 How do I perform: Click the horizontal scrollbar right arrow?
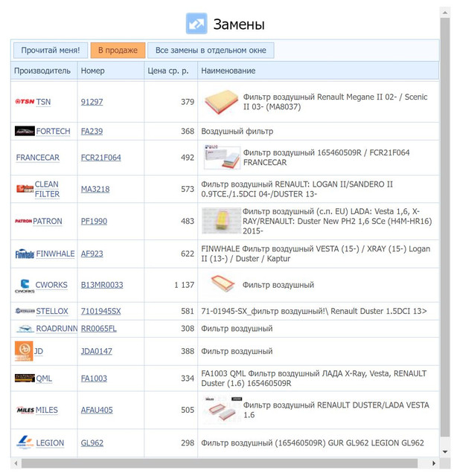[x=434, y=463]
